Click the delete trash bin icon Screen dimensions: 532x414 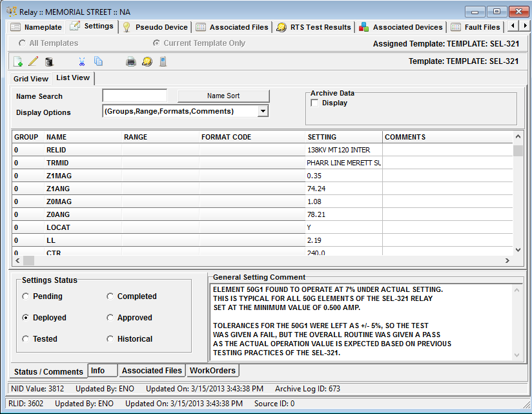(49, 61)
